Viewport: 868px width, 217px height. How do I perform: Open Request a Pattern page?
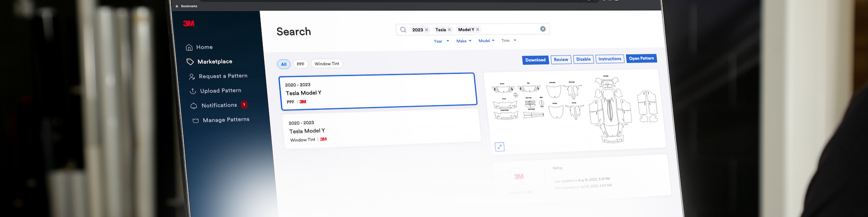[223, 76]
